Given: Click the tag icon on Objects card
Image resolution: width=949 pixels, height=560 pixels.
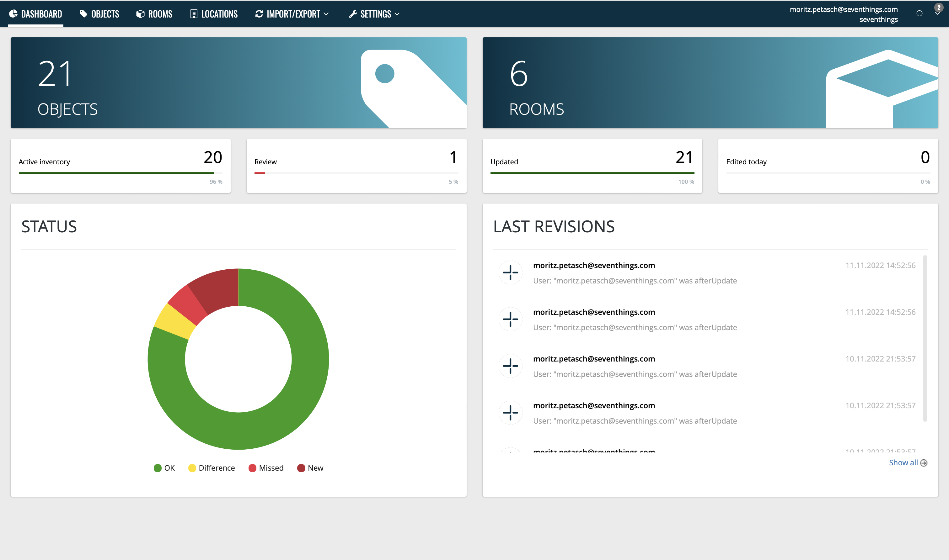Looking at the screenshot, I should click(414, 89).
